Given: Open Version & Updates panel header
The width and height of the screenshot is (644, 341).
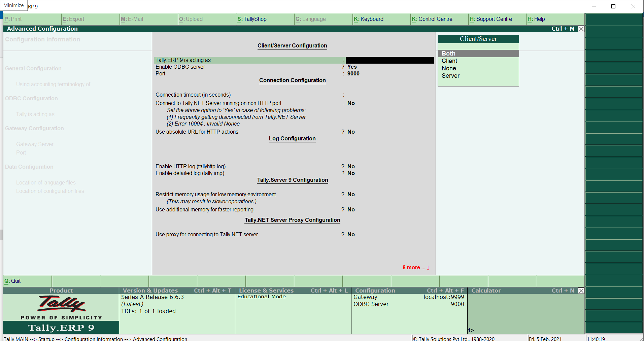Looking at the screenshot, I should click(x=177, y=291).
